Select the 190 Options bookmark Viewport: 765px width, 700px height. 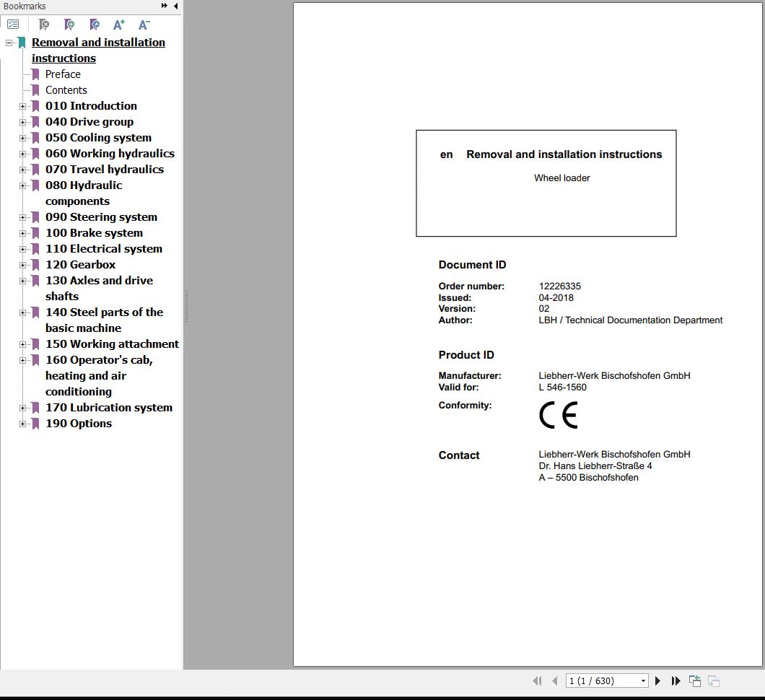coord(79,424)
